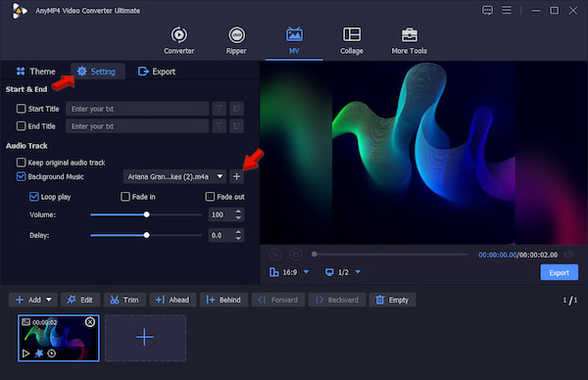The image size is (588, 380).
Task: Enable the End Title checkbox
Action: [x=21, y=126]
